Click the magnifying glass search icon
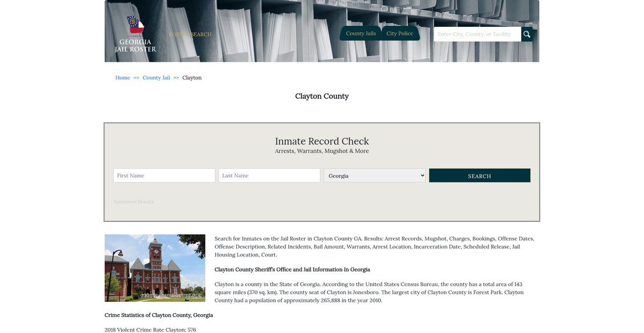The image size is (644, 333). coord(527,34)
